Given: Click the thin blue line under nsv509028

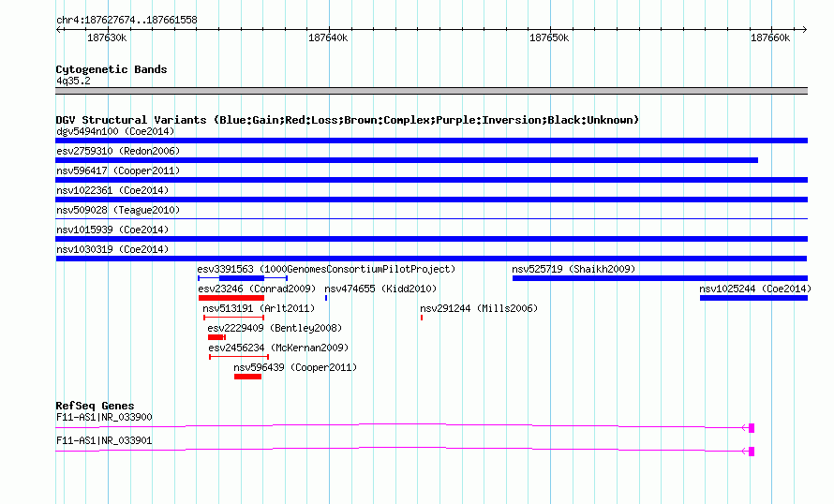Looking at the screenshot, I should (431, 218).
